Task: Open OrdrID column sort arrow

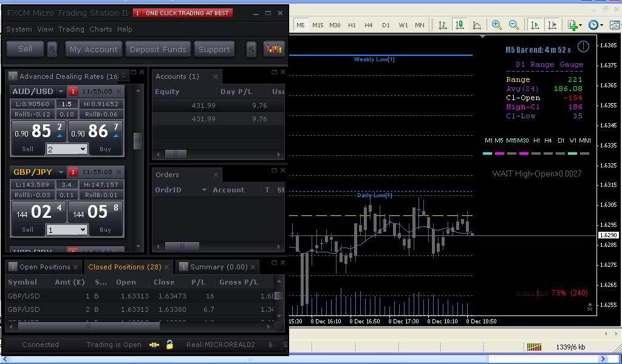Action: click(x=204, y=190)
